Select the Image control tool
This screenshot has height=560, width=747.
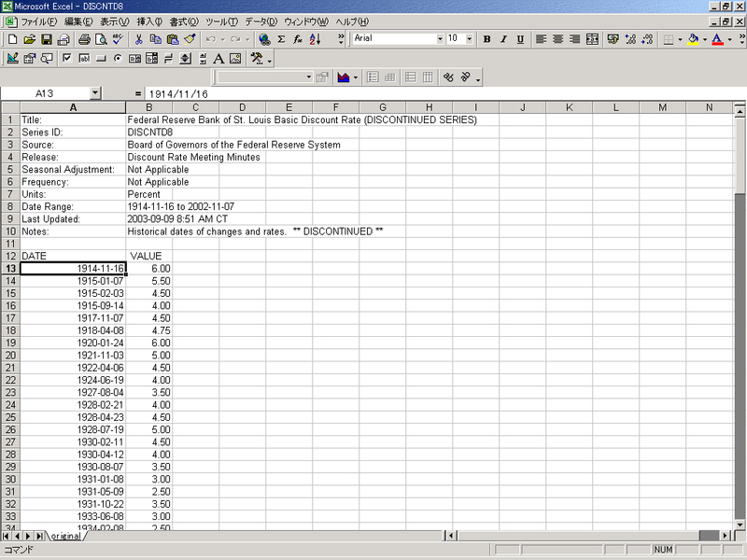235,59
